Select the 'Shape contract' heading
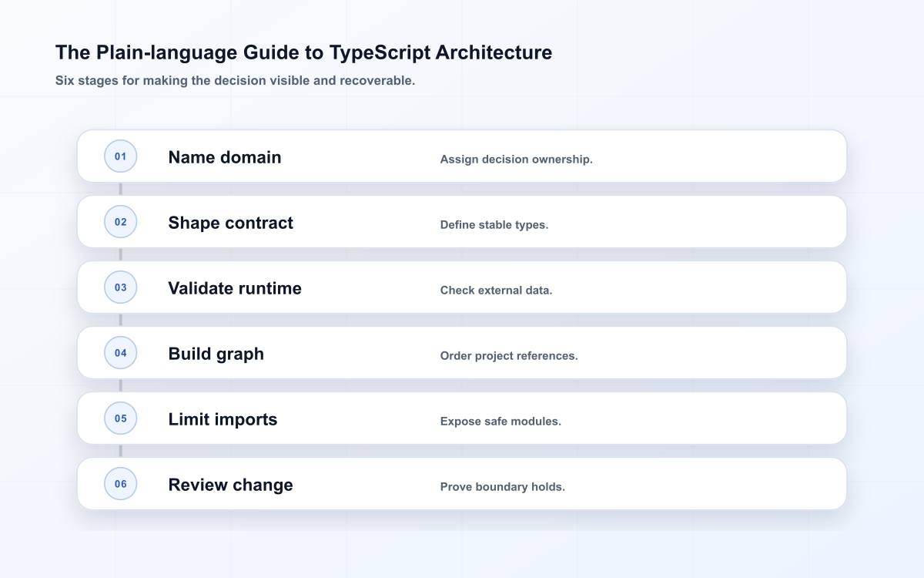This screenshot has width=924, height=578. point(231,223)
